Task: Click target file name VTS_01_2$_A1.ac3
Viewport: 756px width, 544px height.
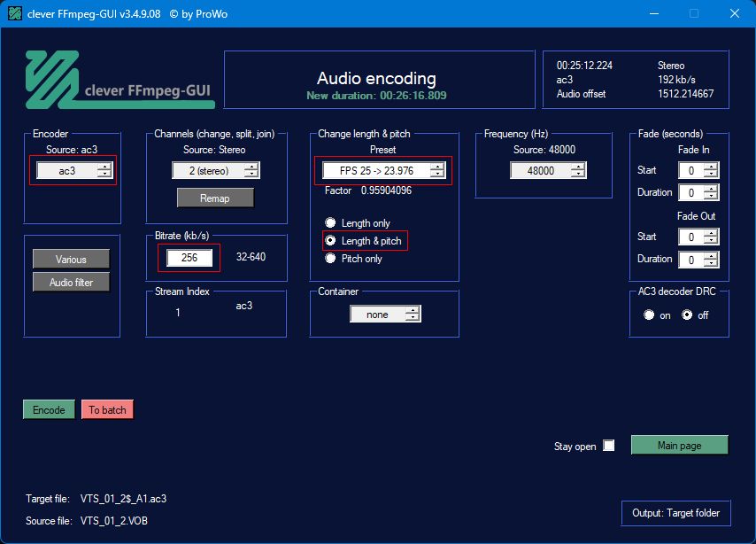Action: click(123, 499)
